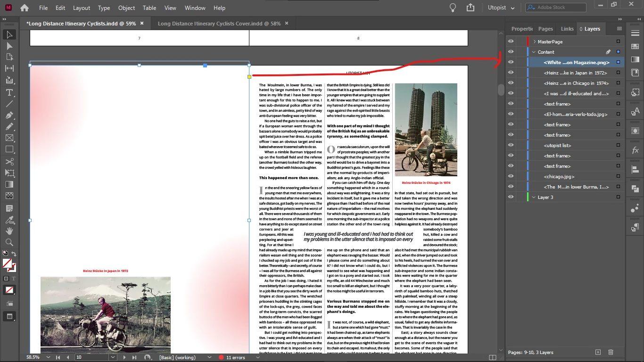Hide the MasterPage layer
Image resolution: width=644 pixels, height=362 pixels.
click(x=511, y=41)
